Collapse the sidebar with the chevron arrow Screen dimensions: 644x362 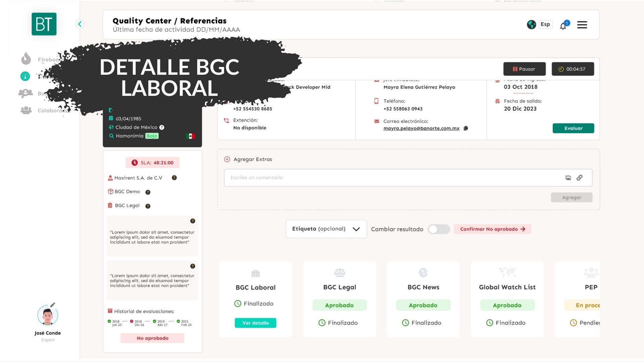(x=80, y=24)
